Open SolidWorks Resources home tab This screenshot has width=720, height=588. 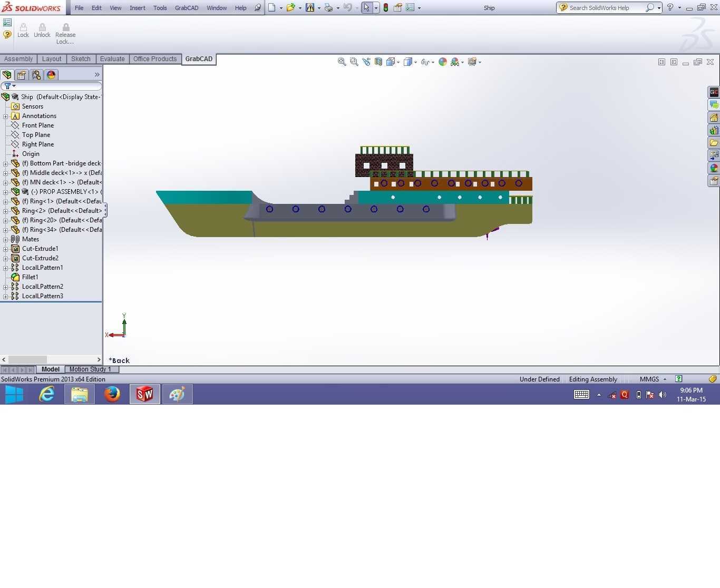click(714, 117)
